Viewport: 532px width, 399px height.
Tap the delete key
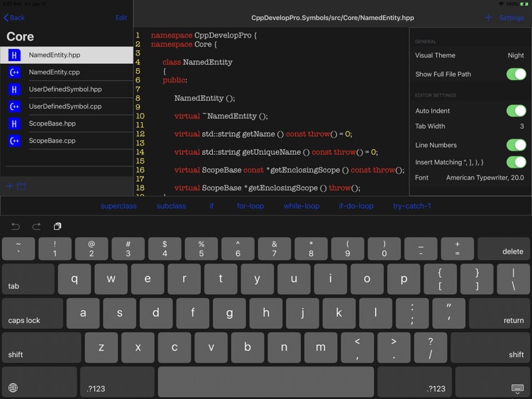click(x=504, y=248)
